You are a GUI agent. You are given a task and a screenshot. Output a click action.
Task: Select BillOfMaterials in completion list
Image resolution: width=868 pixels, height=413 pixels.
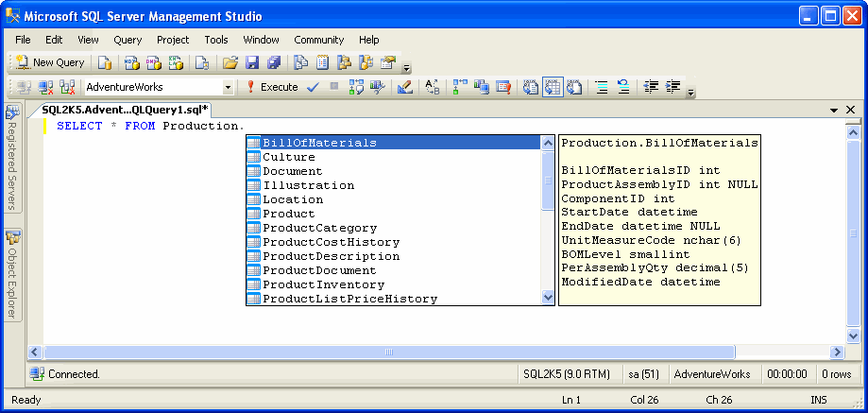point(394,143)
